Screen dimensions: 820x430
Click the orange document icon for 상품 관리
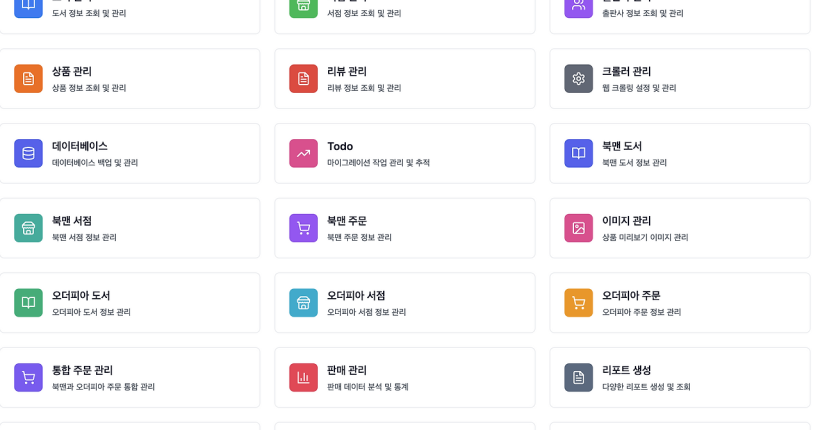28,78
